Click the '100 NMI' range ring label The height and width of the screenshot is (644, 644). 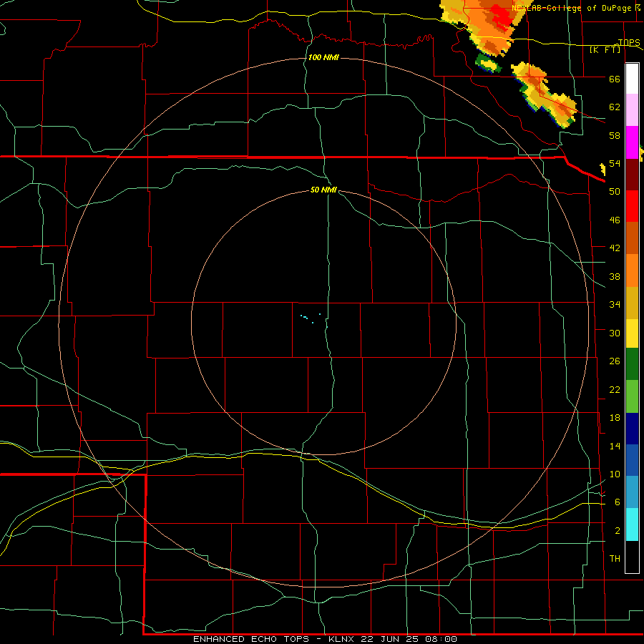point(323,57)
